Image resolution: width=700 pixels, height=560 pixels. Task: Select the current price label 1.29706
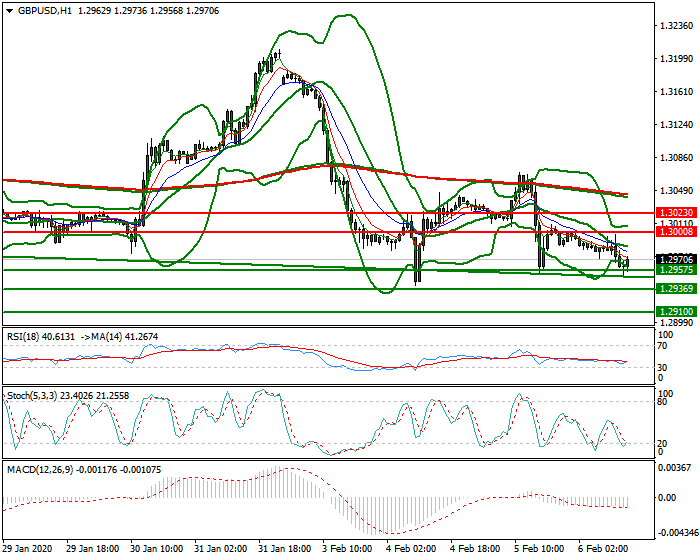click(676, 259)
